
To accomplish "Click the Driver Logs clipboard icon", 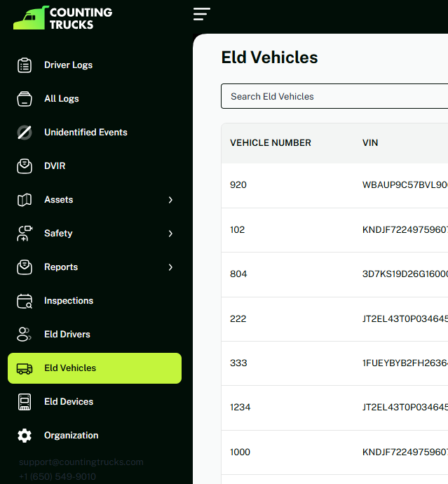I will tap(25, 65).
